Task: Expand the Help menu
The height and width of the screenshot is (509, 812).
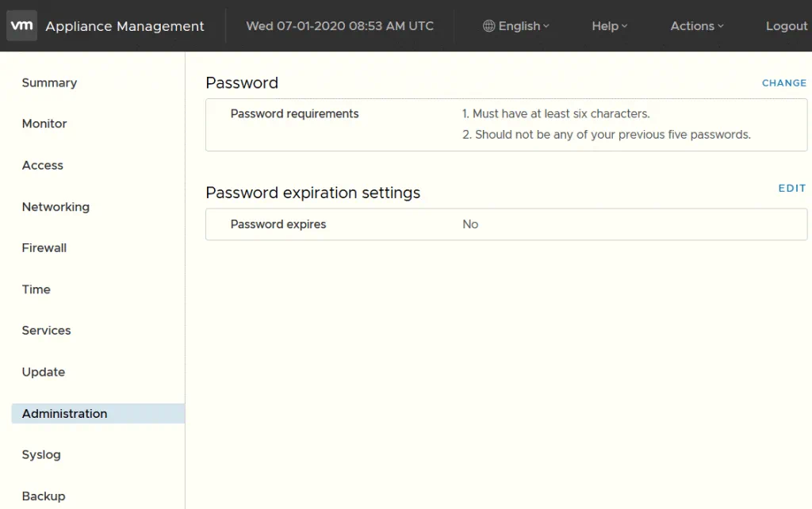Action: pyautogui.click(x=608, y=25)
